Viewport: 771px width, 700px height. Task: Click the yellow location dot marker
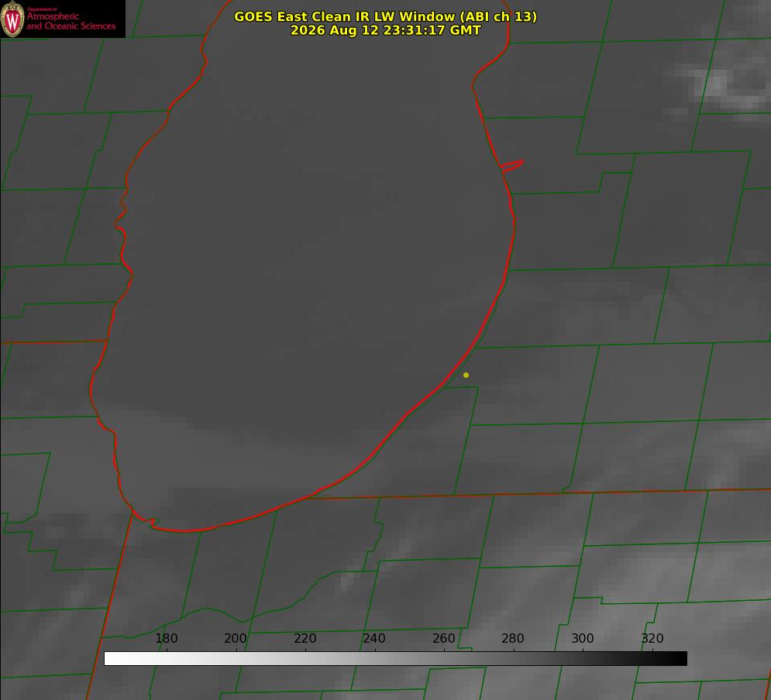click(466, 375)
